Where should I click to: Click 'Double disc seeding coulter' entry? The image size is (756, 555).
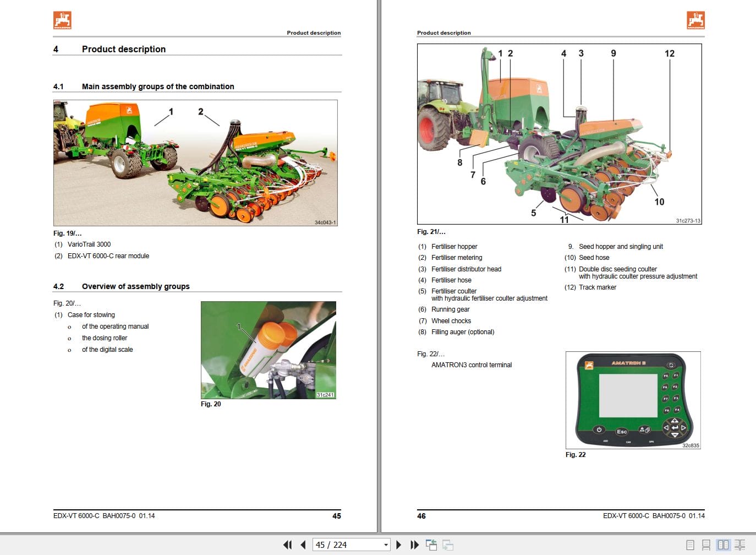[x=618, y=269]
